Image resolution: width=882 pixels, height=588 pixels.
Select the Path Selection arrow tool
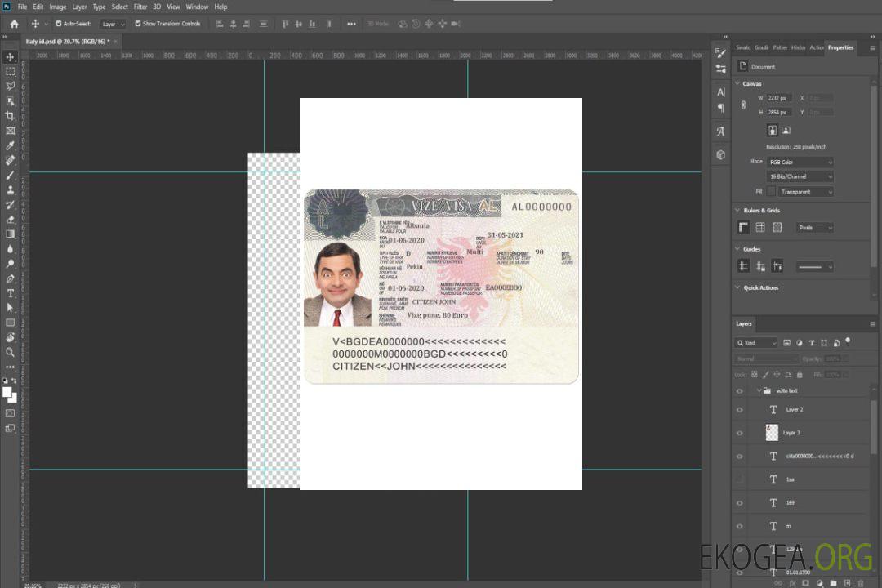pyautogui.click(x=10, y=308)
